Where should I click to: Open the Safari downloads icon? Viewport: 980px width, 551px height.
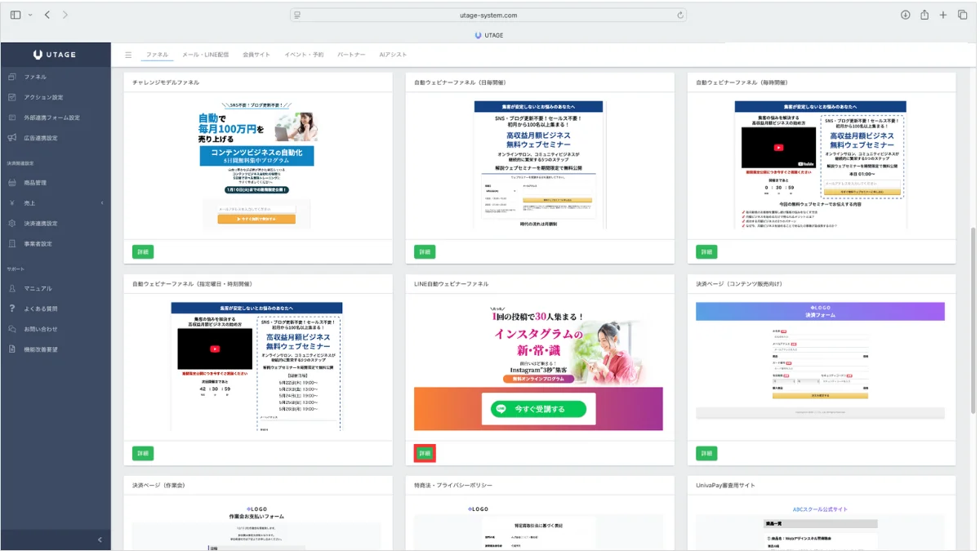905,15
